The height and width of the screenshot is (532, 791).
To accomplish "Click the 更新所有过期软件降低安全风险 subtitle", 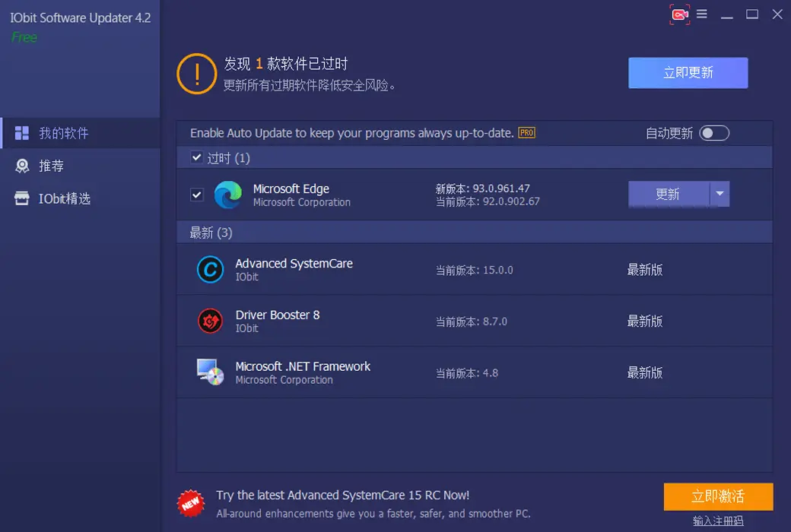I will [310, 85].
